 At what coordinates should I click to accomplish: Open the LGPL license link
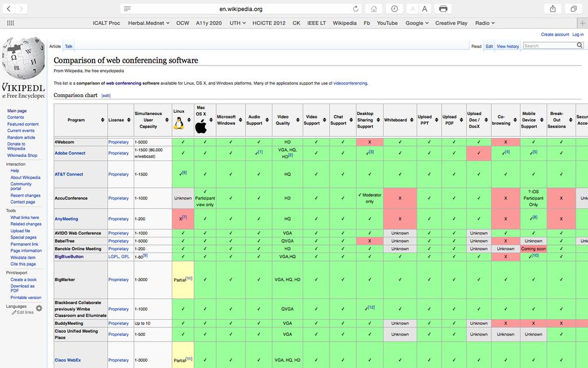[114, 257]
